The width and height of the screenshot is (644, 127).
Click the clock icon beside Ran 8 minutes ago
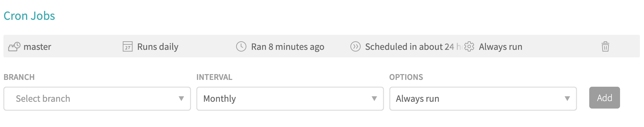point(241,46)
